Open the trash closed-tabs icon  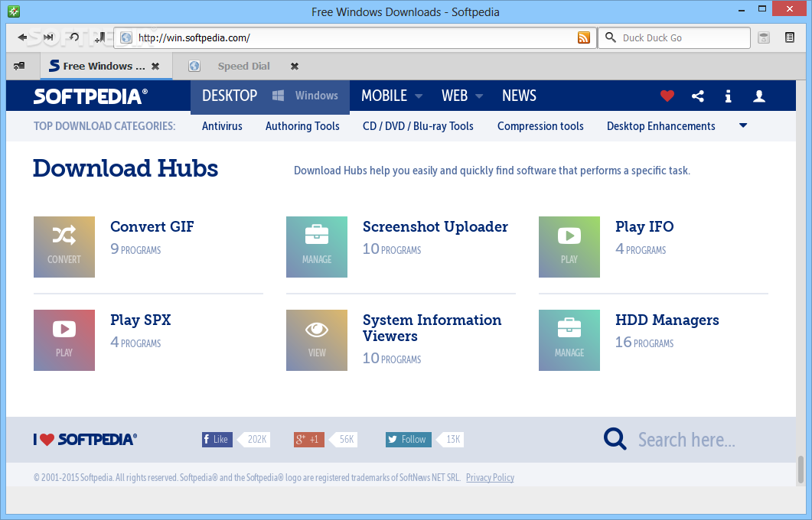pos(763,37)
